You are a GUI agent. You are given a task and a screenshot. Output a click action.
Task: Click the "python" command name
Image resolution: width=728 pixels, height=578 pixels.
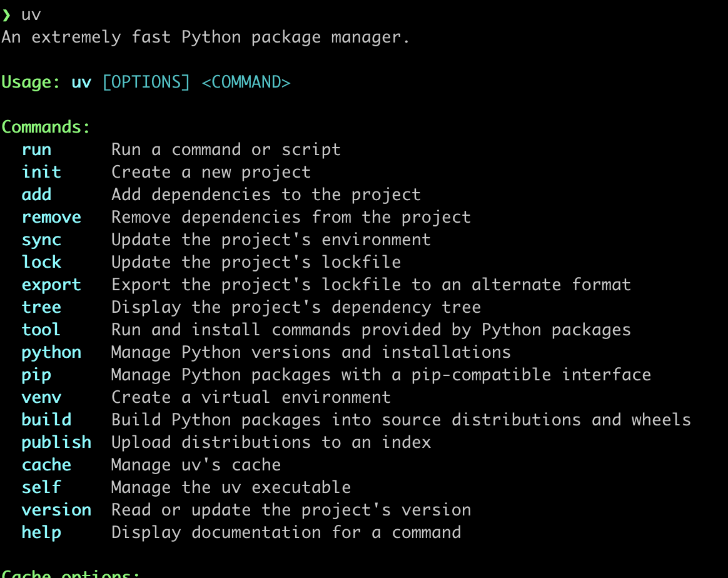(51, 353)
